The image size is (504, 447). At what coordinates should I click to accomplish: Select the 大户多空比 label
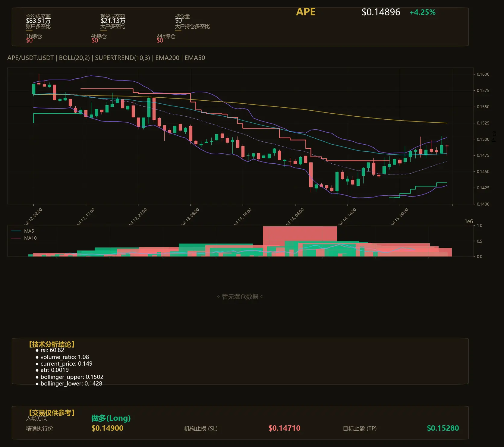[x=113, y=26]
